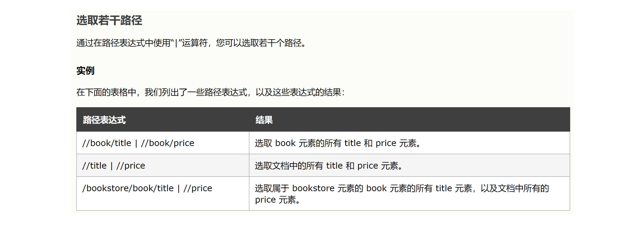Click the //title | //price expression cell

pyautogui.click(x=114, y=166)
